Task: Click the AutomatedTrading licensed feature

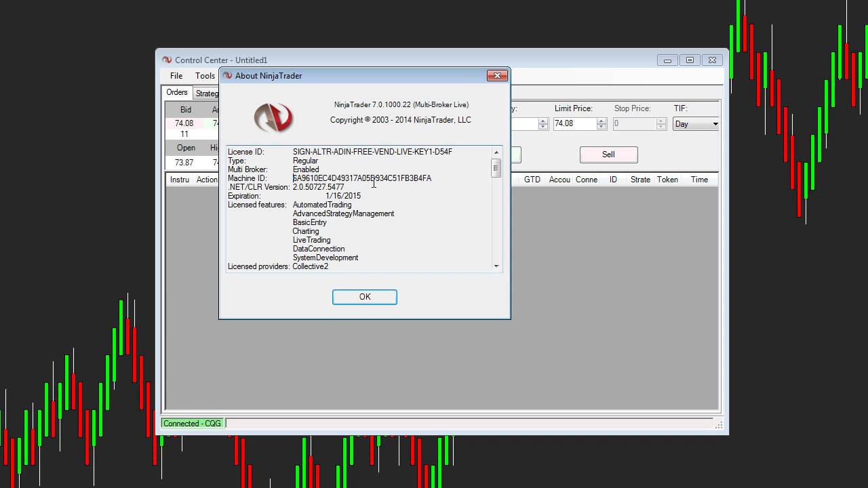Action: pyautogui.click(x=322, y=205)
